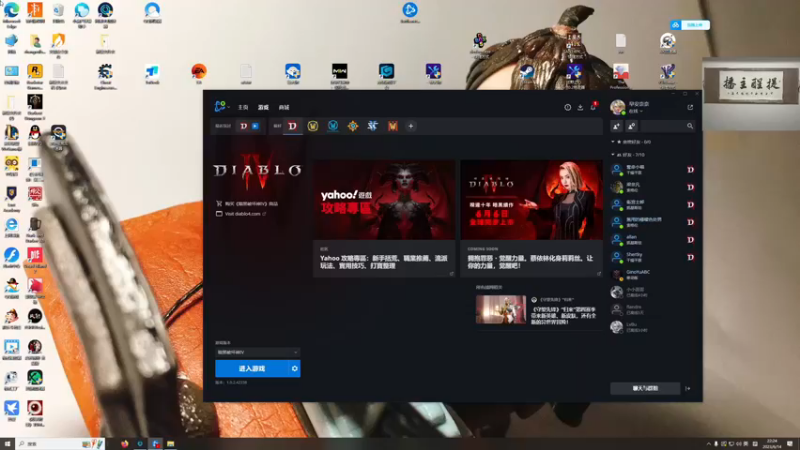Select offline friend LvBu
800x450 pixels.
coord(653,327)
